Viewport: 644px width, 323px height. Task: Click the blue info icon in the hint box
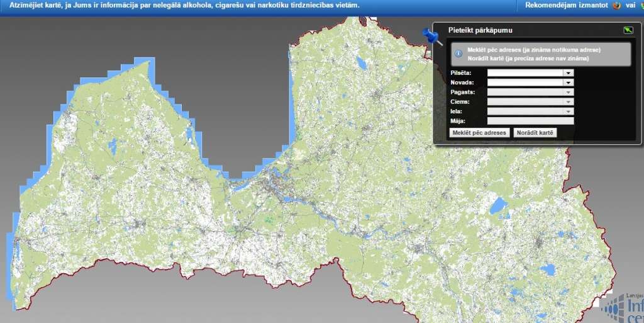[458, 54]
